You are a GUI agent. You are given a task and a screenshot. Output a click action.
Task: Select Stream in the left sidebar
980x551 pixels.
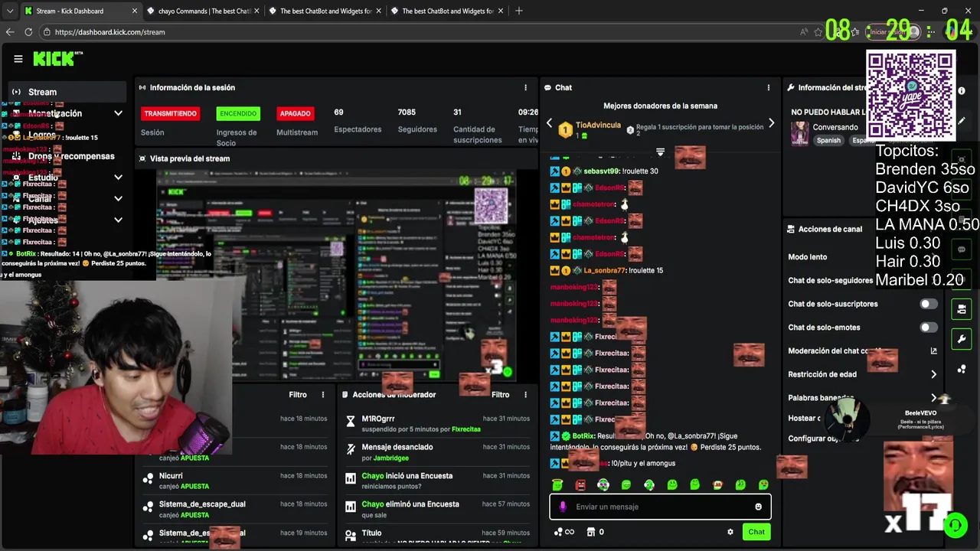pyautogui.click(x=67, y=92)
